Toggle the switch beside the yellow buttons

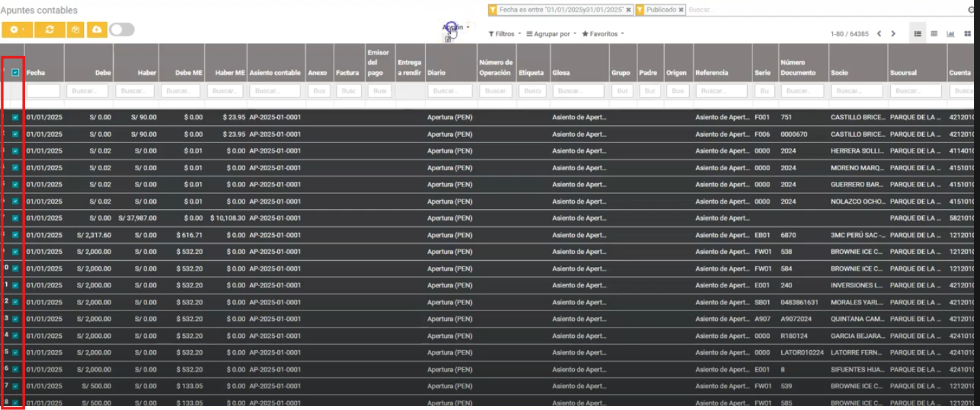122,30
